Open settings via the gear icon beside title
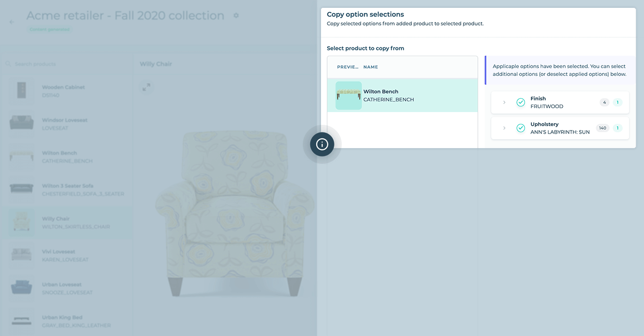The height and width of the screenshot is (336, 644). point(236,15)
